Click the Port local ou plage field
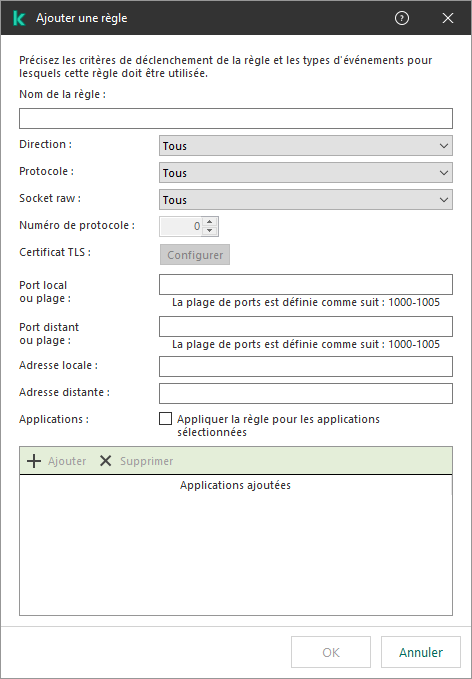 point(306,285)
